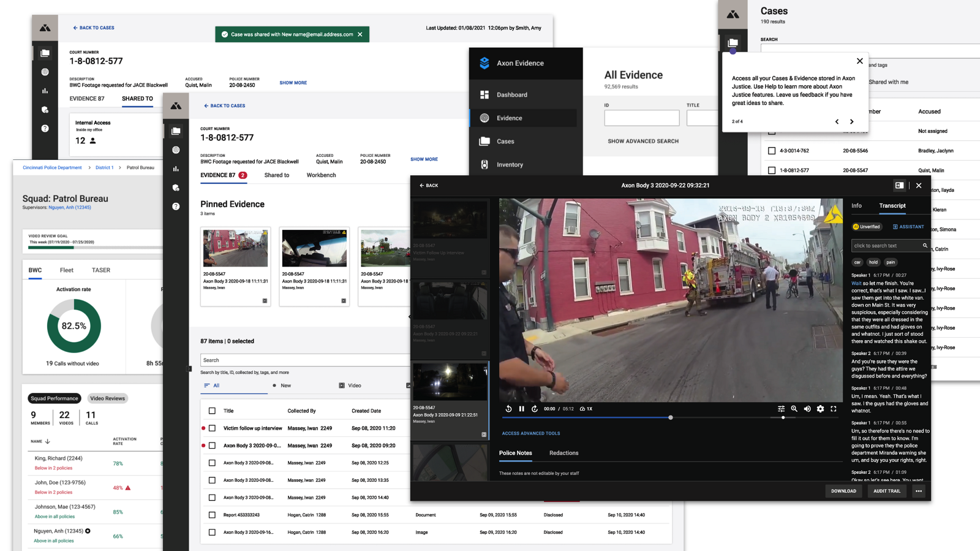Select the TASER tab

click(101, 270)
